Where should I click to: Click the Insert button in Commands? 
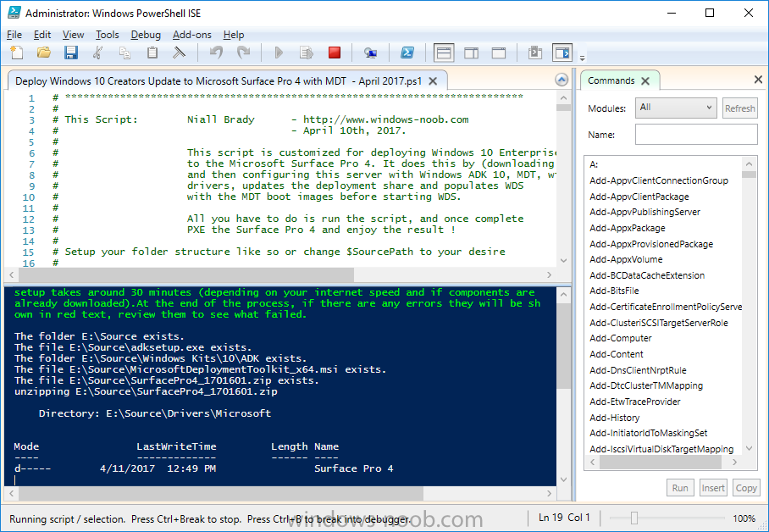pos(712,488)
